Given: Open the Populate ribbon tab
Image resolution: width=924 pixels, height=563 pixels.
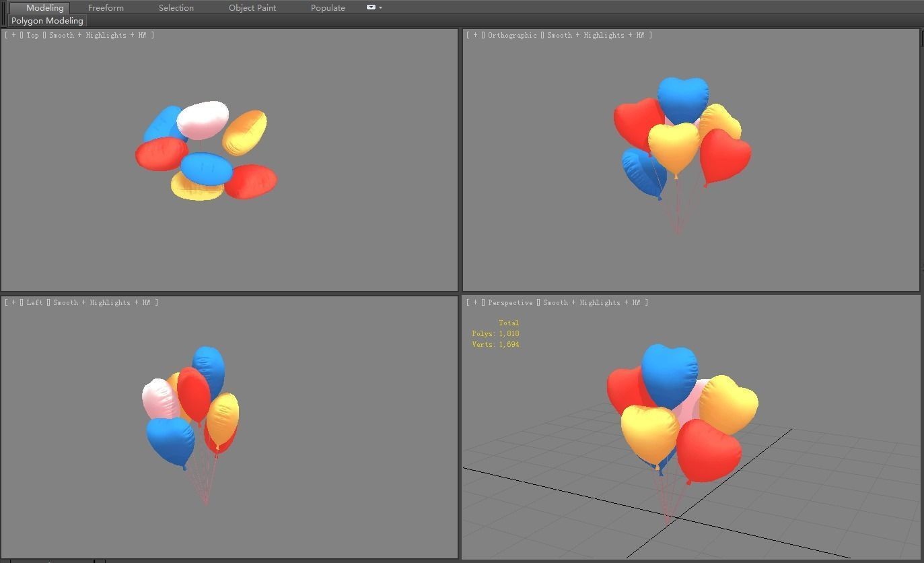Looking at the screenshot, I should [328, 7].
